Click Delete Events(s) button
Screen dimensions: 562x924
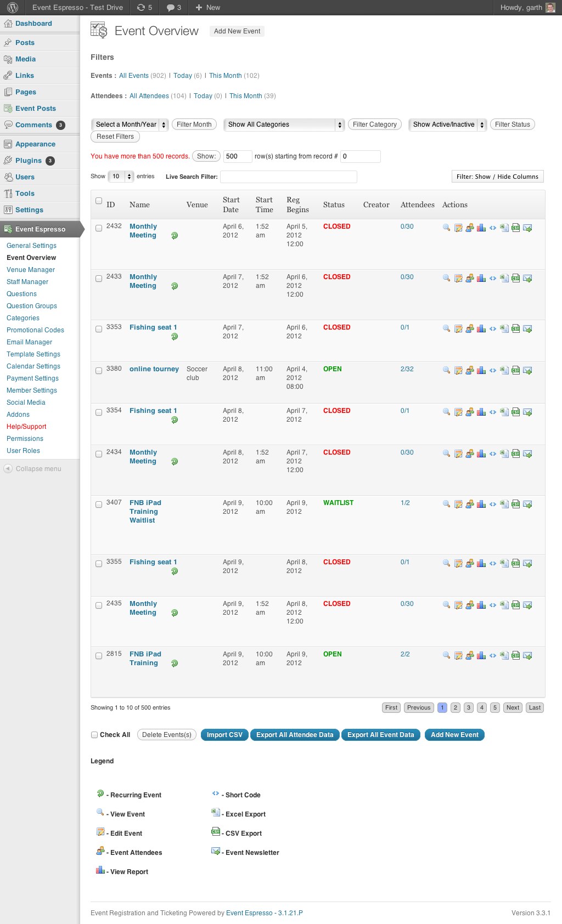point(167,735)
